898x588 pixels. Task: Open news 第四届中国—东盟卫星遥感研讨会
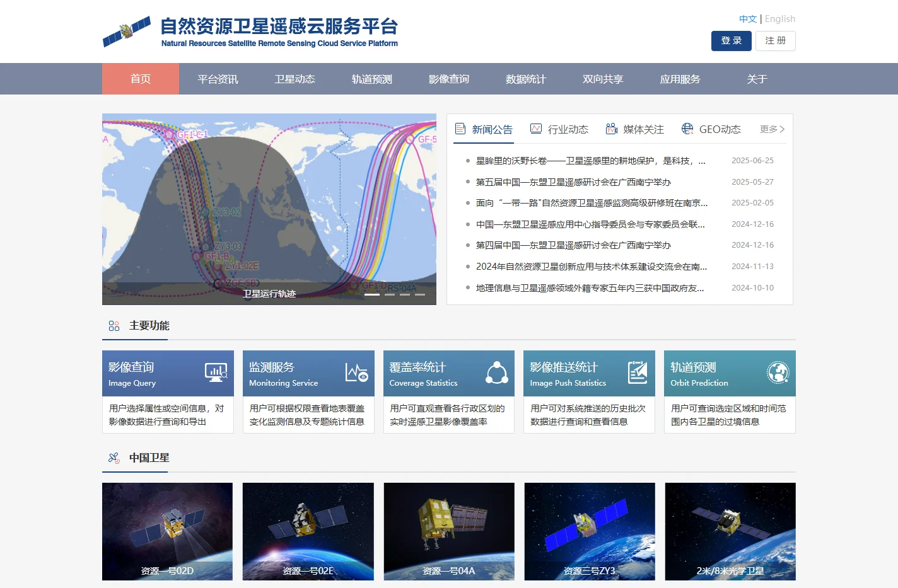[573, 245]
